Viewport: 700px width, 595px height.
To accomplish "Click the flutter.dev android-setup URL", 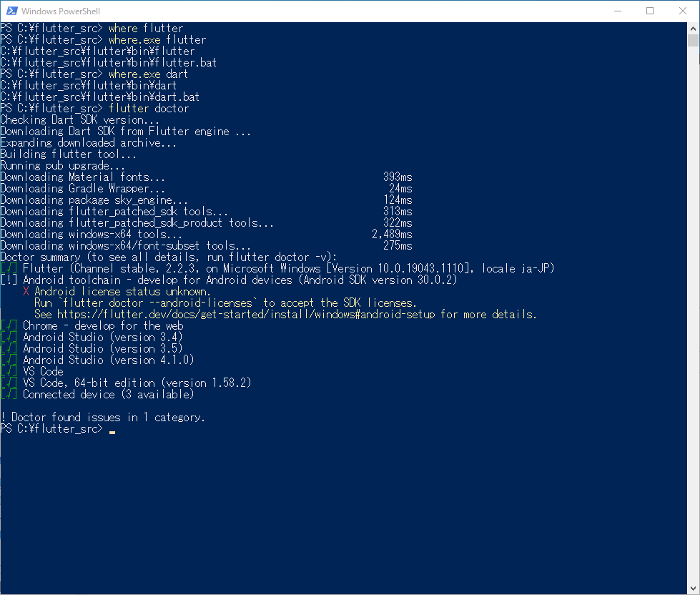I will [246, 314].
